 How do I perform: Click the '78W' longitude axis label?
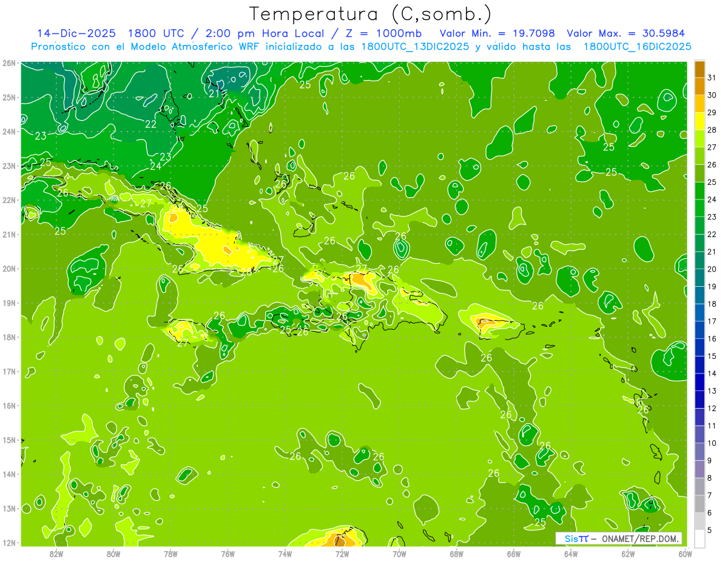(170, 554)
